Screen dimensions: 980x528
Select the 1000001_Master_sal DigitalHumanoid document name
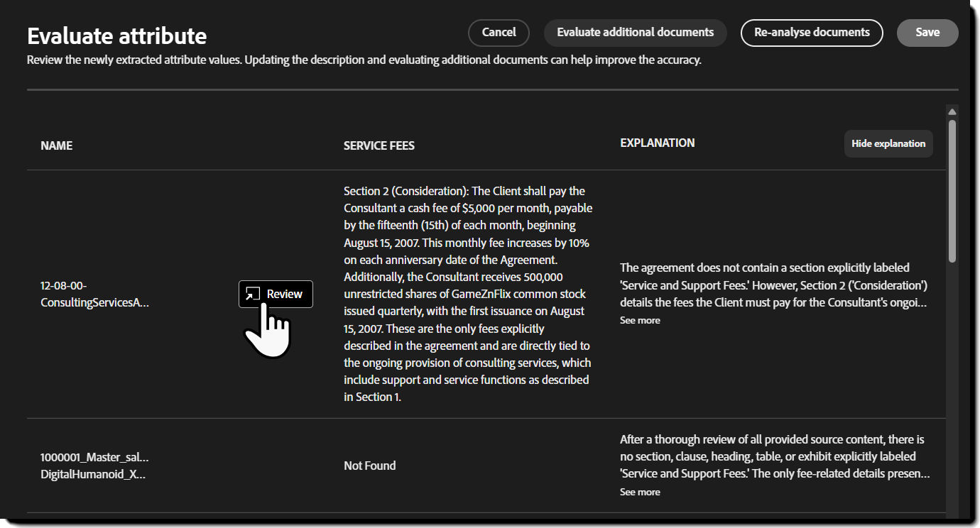pyautogui.click(x=94, y=465)
